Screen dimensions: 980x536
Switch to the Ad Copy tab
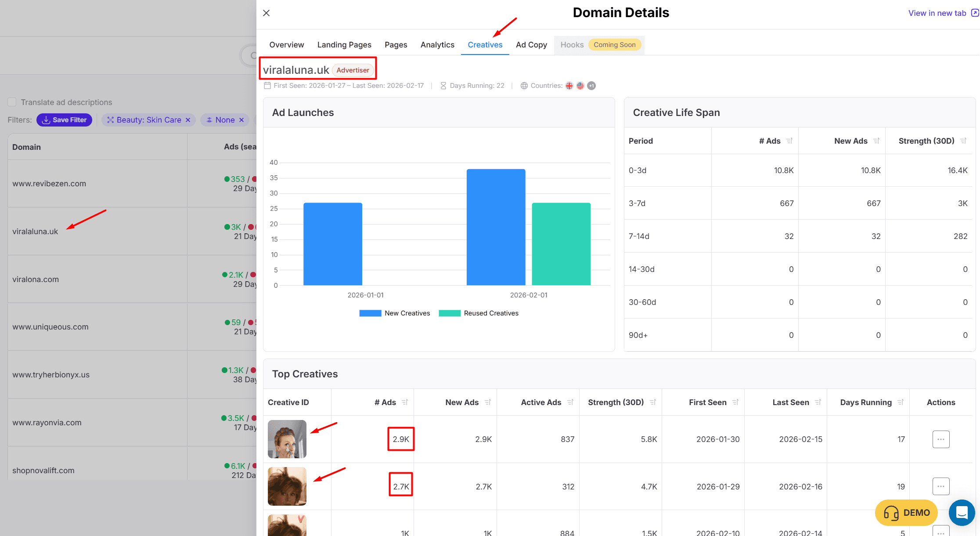pos(531,45)
